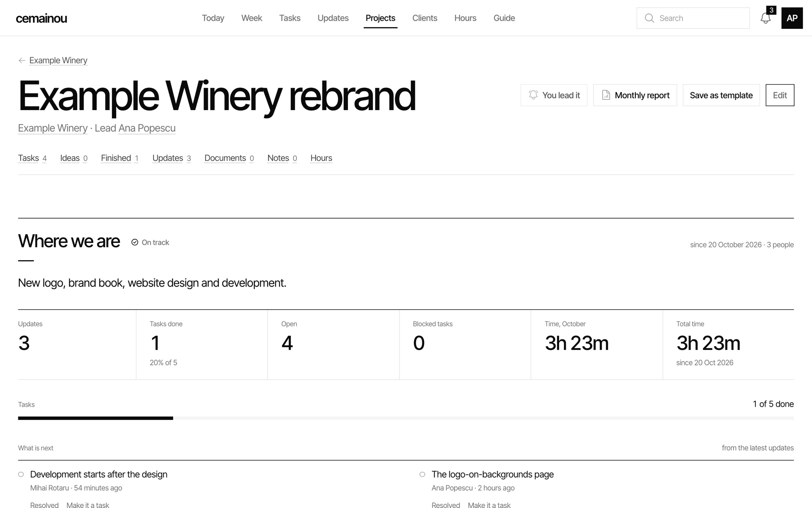
Task: Open the Finished project tab
Action: (x=120, y=158)
